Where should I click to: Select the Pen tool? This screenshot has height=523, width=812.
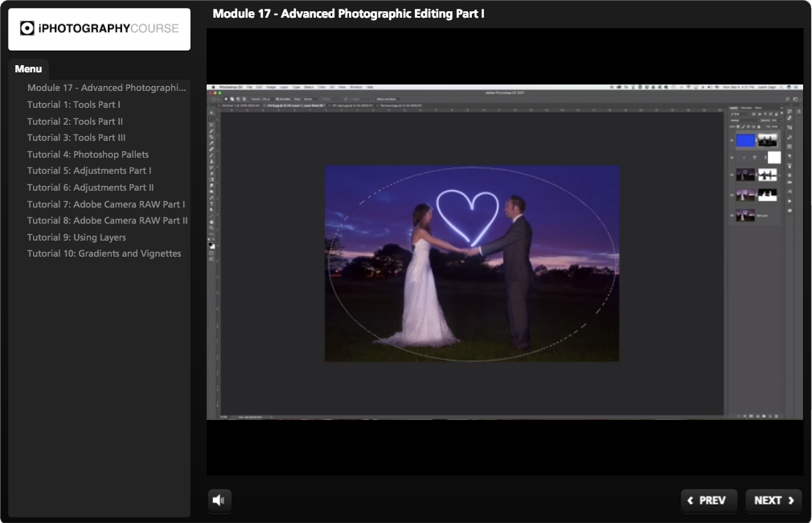pos(211,197)
